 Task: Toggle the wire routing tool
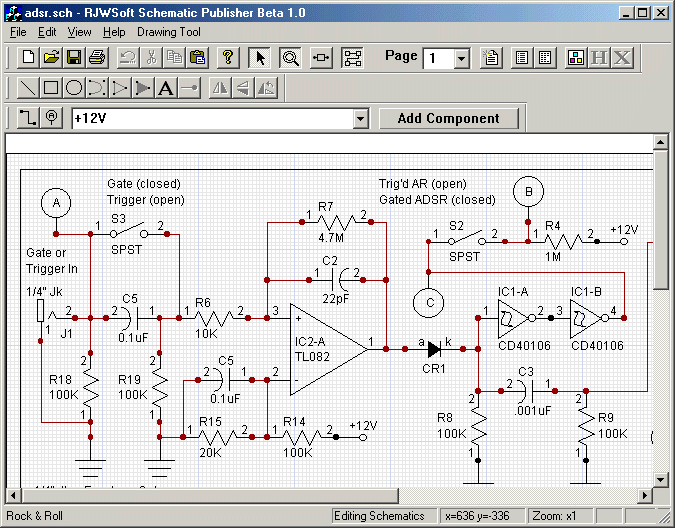29,119
